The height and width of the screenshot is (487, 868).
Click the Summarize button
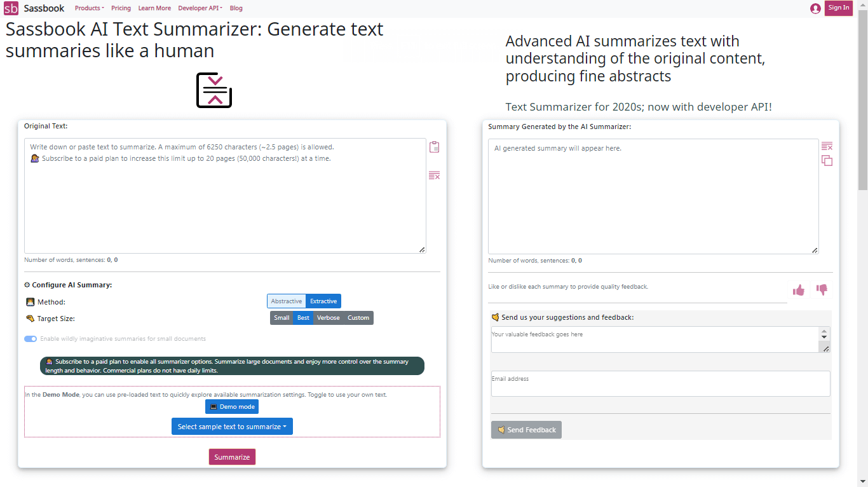232,457
